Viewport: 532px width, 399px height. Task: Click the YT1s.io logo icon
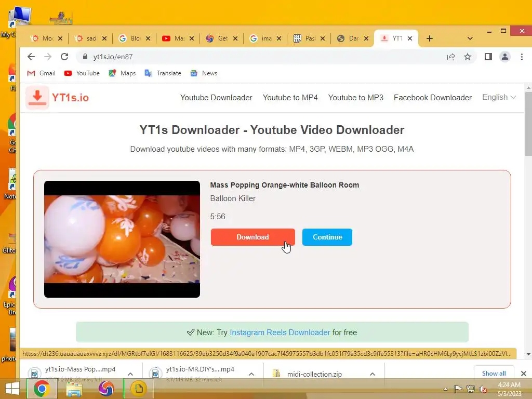tap(37, 98)
